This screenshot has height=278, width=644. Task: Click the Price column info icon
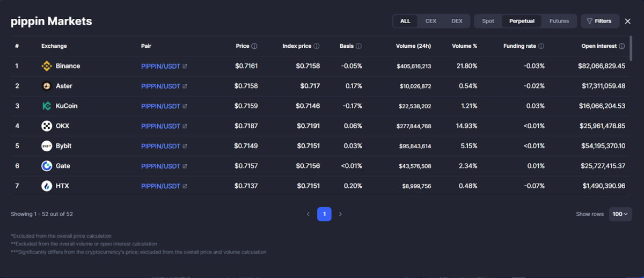(x=254, y=46)
